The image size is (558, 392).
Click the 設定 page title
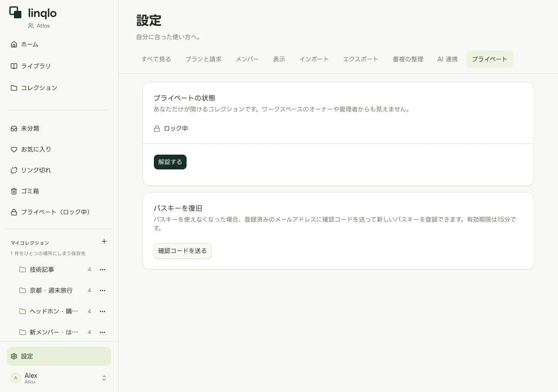tap(149, 20)
